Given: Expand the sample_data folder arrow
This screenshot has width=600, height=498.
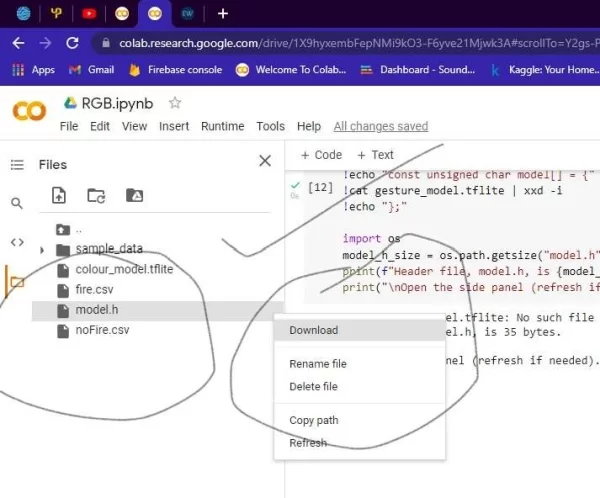Looking at the screenshot, I should tap(42, 250).
